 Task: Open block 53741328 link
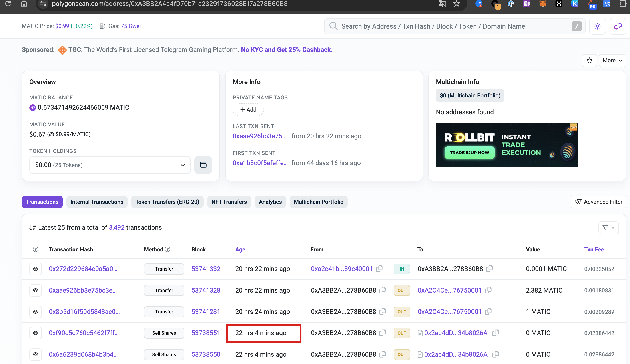coord(206,290)
